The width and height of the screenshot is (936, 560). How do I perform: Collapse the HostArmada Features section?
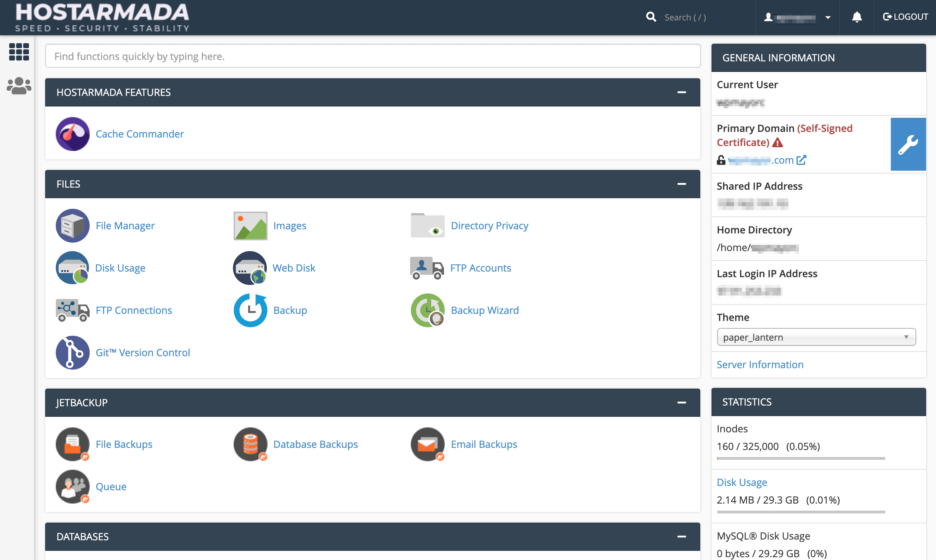[x=682, y=92]
